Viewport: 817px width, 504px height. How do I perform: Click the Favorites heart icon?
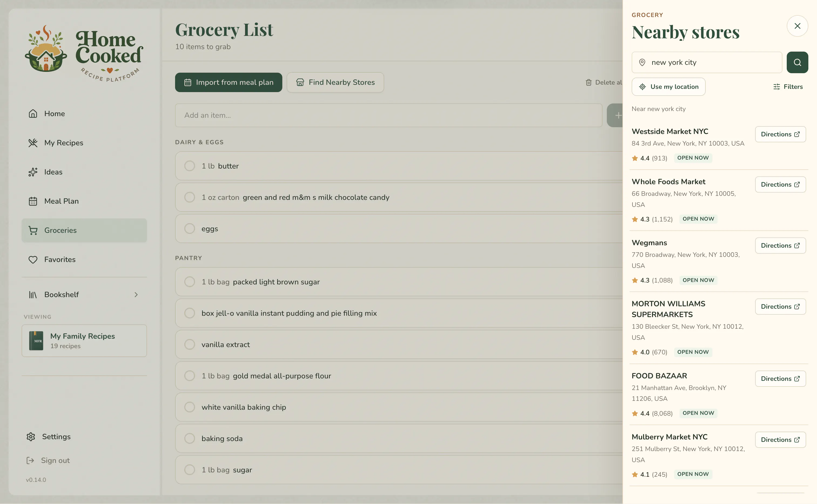[33, 259]
